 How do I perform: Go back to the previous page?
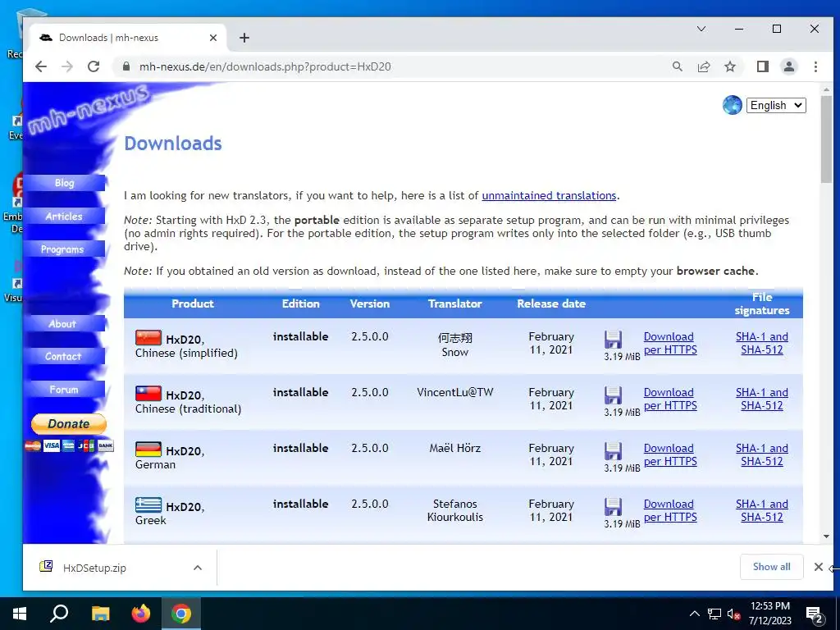[41, 66]
